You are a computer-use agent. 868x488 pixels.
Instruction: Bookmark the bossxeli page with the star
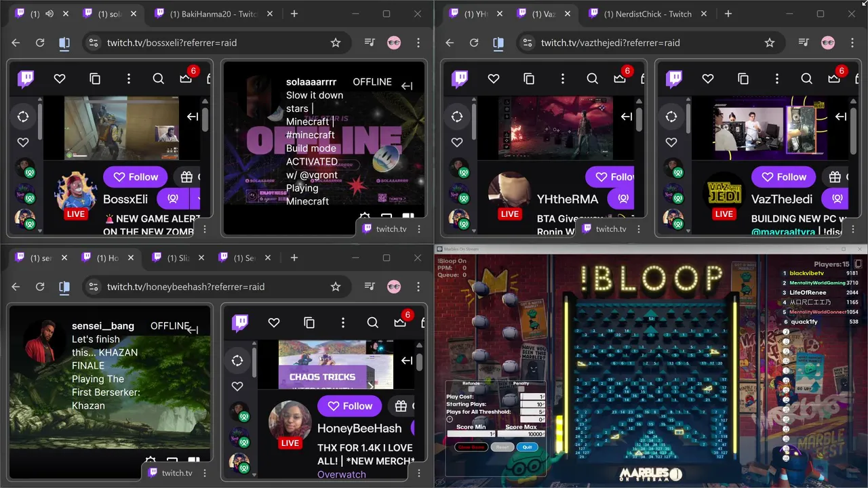tap(336, 43)
